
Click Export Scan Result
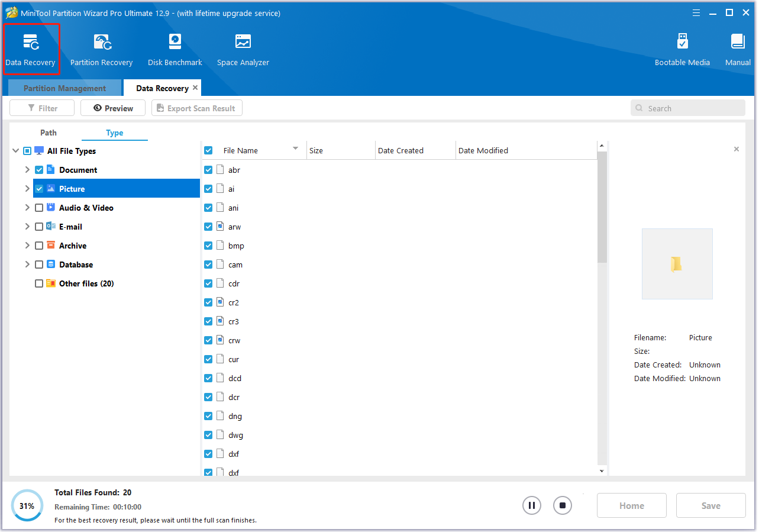click(x=197, y=108)
